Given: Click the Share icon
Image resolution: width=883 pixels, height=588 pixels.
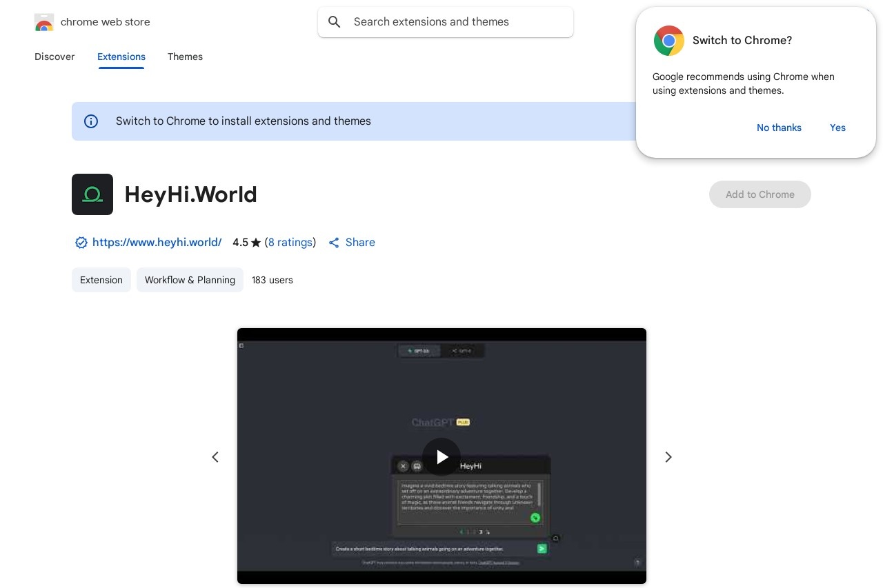Looking at the screenshot, I should 334,243.
